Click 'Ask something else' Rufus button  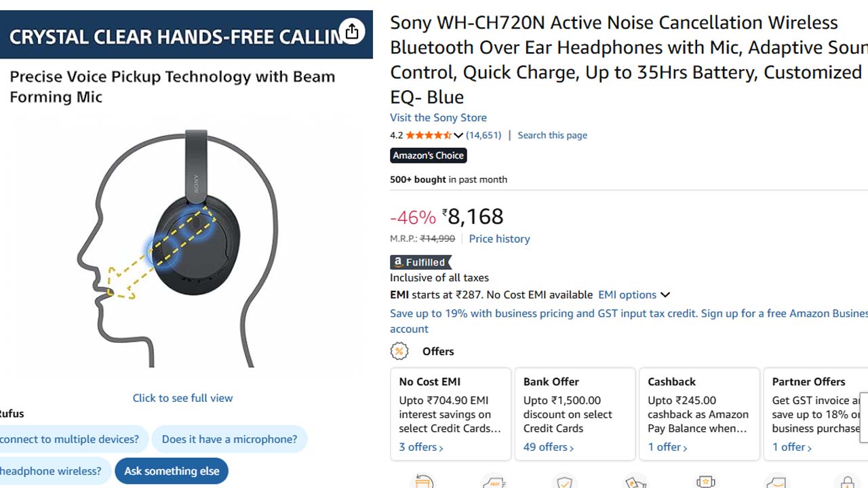[x=172, y=471]
